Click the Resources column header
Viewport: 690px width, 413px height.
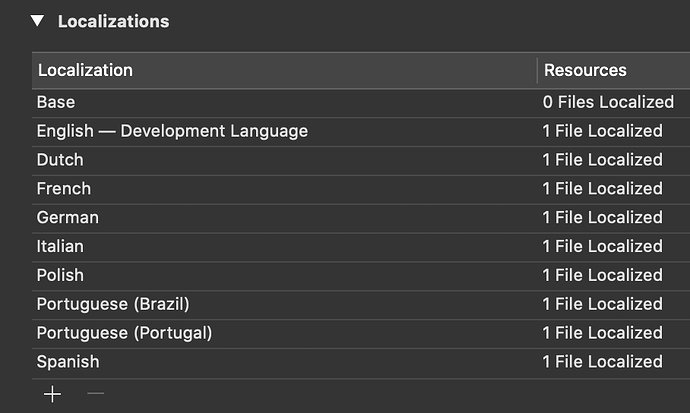[584, 70]
